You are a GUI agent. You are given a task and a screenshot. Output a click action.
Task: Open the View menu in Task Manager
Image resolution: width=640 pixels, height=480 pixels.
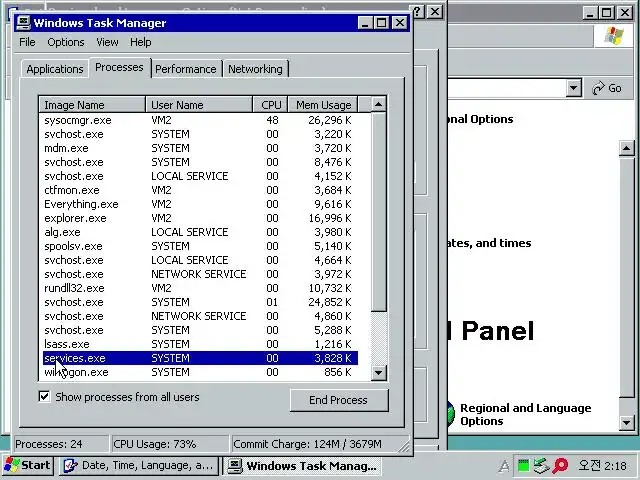point(107,42)
